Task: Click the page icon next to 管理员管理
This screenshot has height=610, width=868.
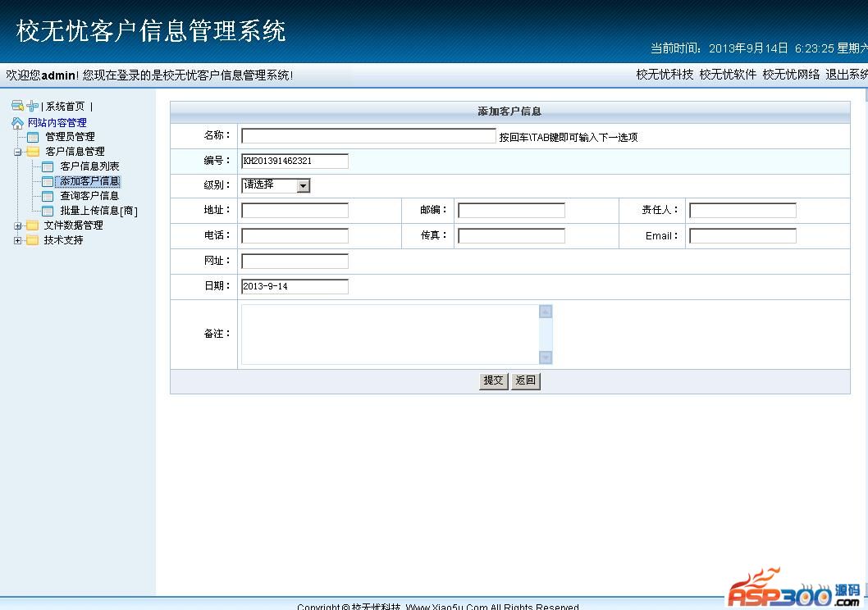Action: (33, 137)
